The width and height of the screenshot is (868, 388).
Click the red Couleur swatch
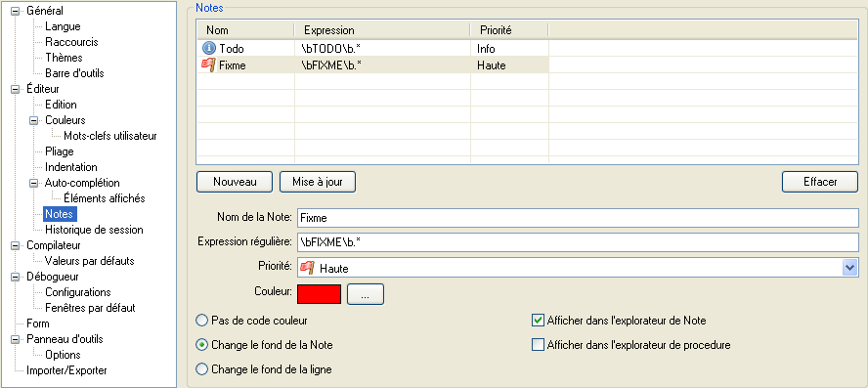tap(320, 294)
